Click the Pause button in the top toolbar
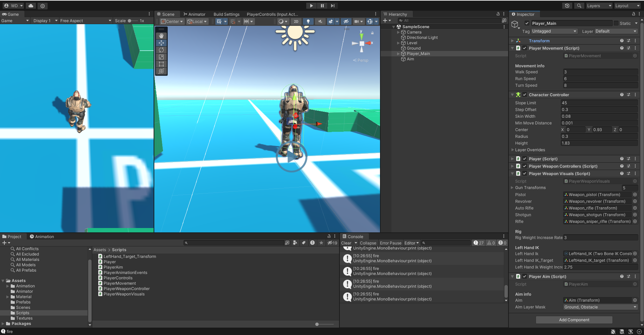644x335 pixels. pos(322,6)
